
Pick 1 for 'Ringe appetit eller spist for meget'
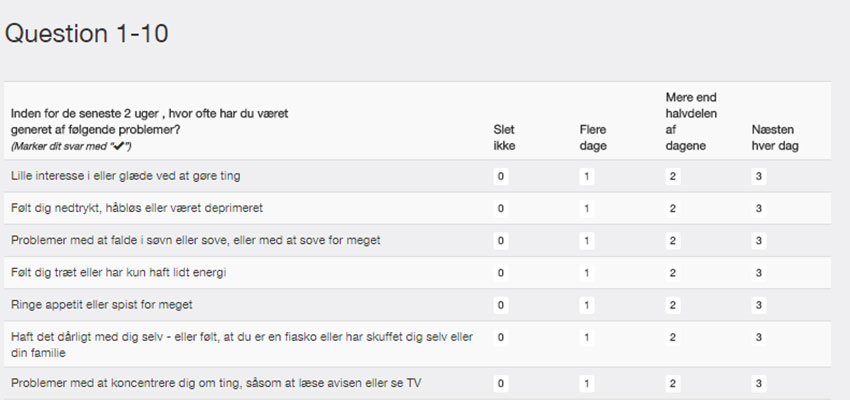587,305
